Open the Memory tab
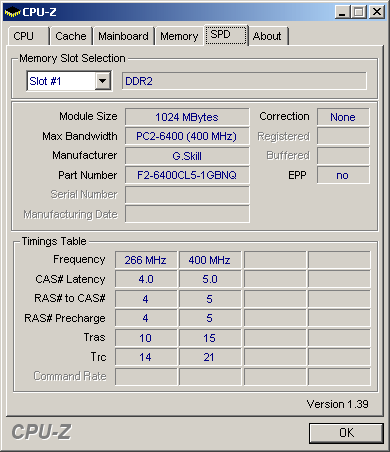This screenshot has height=452, width=390. [179, 36]
